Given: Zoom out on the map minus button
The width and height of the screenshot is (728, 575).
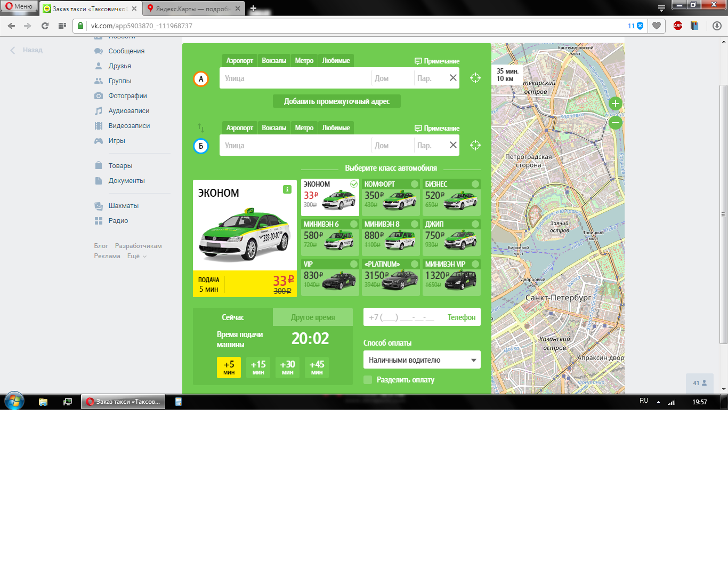Looking at the screenshot, I should pos(616,123).
